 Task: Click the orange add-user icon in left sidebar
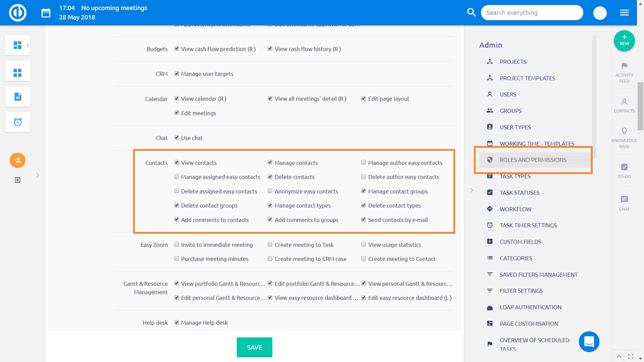click(17, 161)
